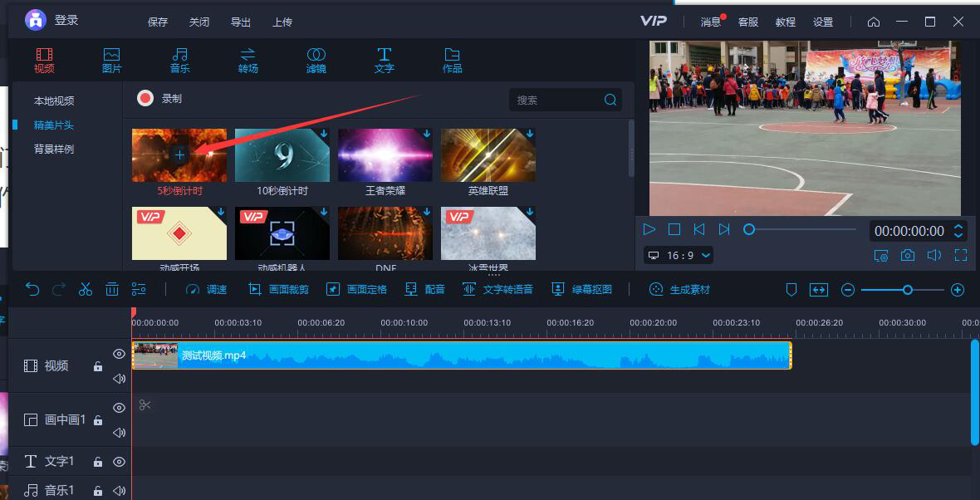The image size is (980, 500).
Task: Download the 英雄联盟 template arrow
Action: point(530,134)
